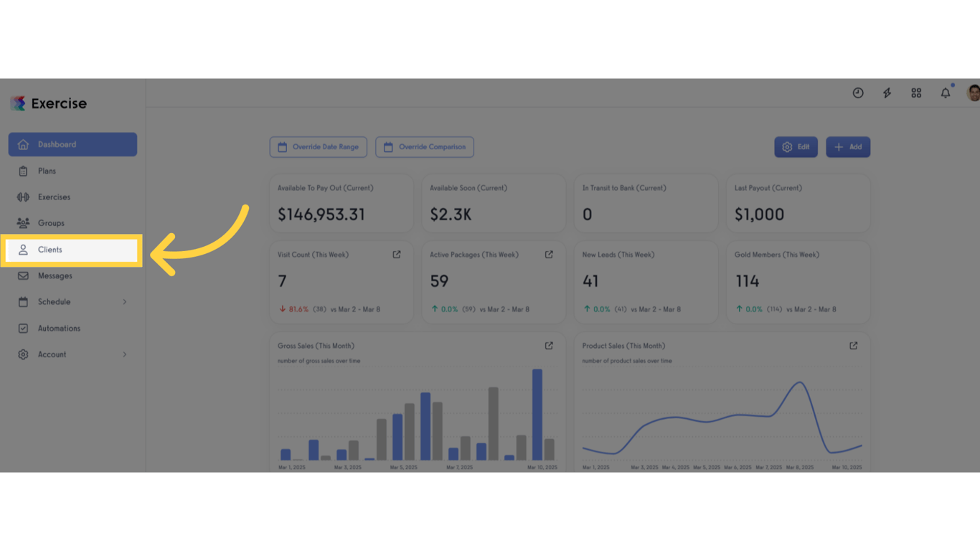Click the New Leads value 41

point(590,281)
